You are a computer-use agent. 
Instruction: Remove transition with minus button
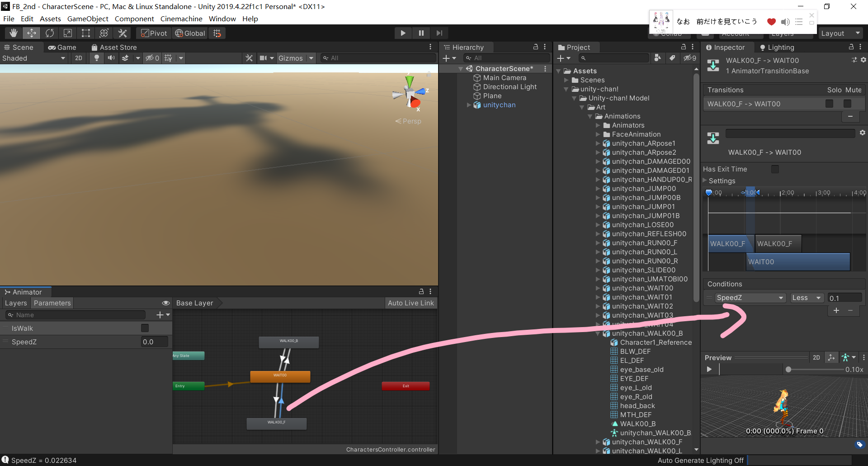coord(850,117)
